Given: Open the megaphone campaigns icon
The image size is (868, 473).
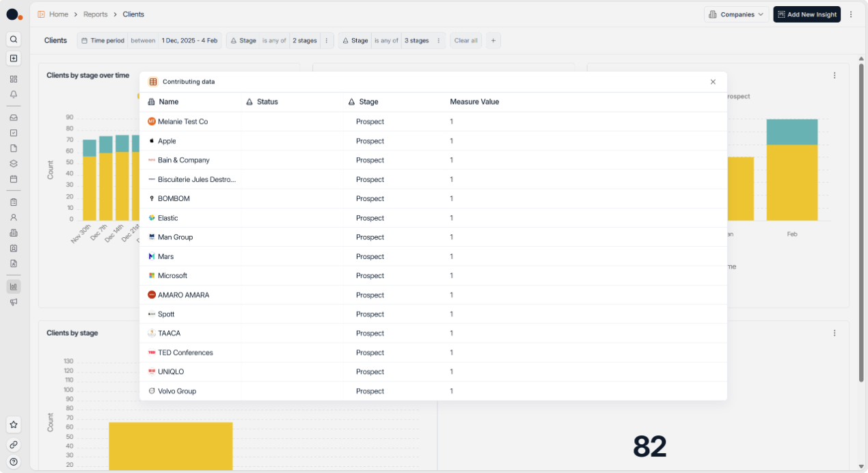Looking at the screenshot, I should pos(14,302).
